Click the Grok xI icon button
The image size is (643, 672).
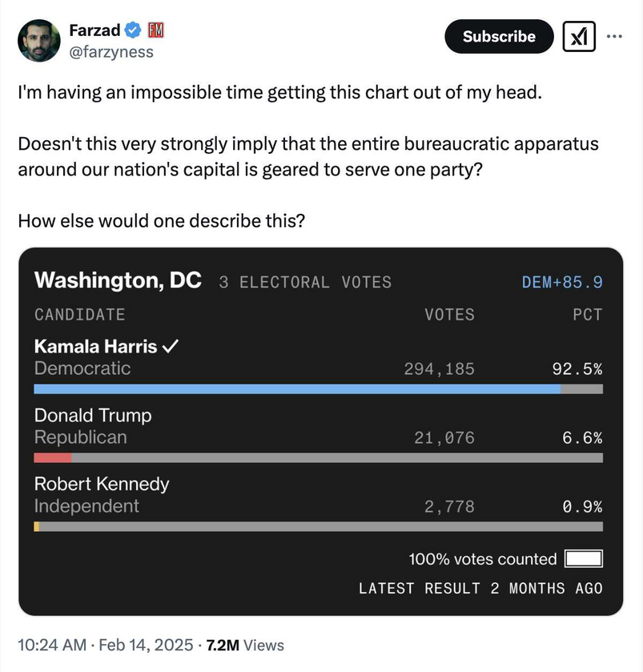[x=579, y=36]
